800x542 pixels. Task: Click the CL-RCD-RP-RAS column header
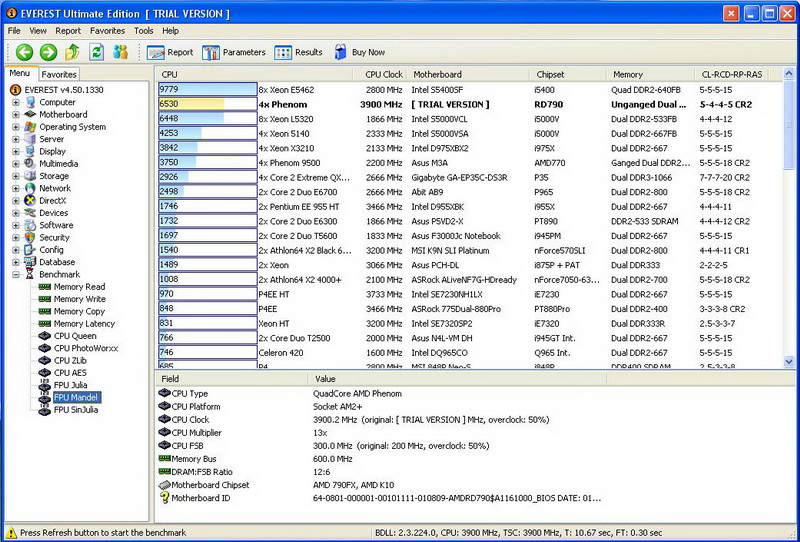732,74
